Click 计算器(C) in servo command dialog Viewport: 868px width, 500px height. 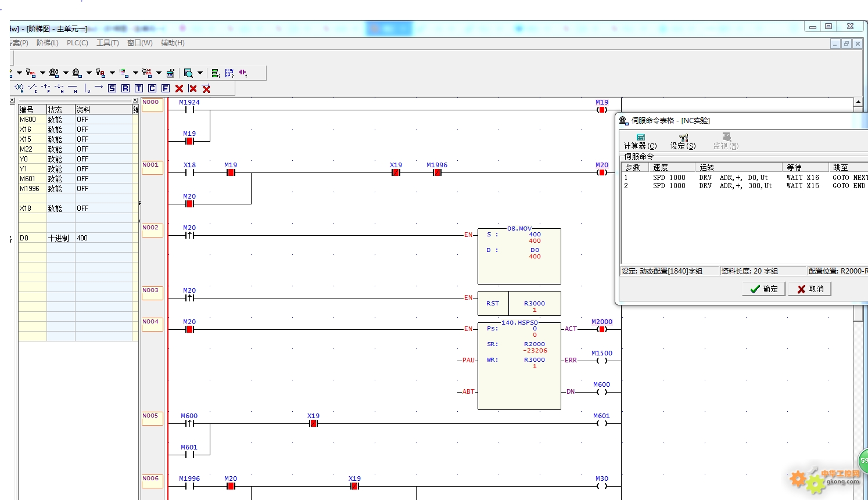[x=640, y=142]
